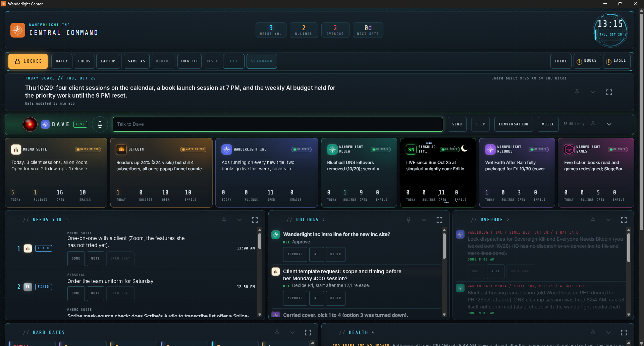This screenshot has width=644, height=346.
Task: Approve the Wanderlight Inc intro line ruling
Action: click(295, 254)
